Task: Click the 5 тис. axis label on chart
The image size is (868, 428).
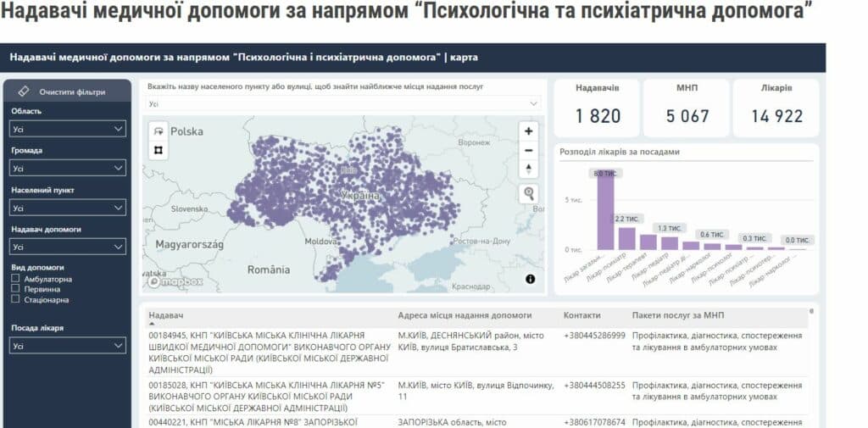Action: pyautogui.click(x=574, y=199)
